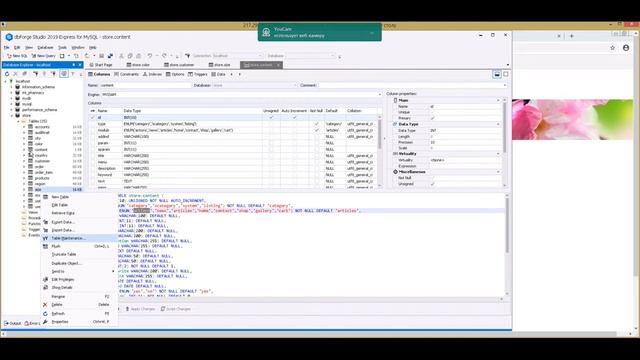Choose Duplicate Object from the context menu

(x=67, y=263)
